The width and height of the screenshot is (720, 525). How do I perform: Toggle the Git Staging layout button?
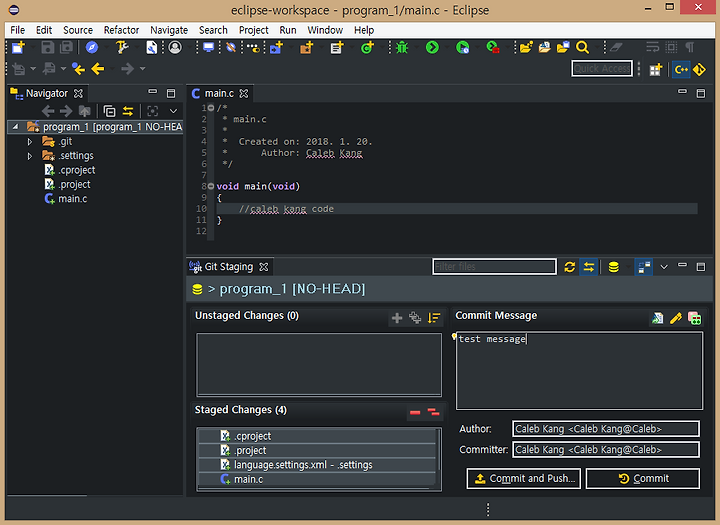click(x=644, y=266)
